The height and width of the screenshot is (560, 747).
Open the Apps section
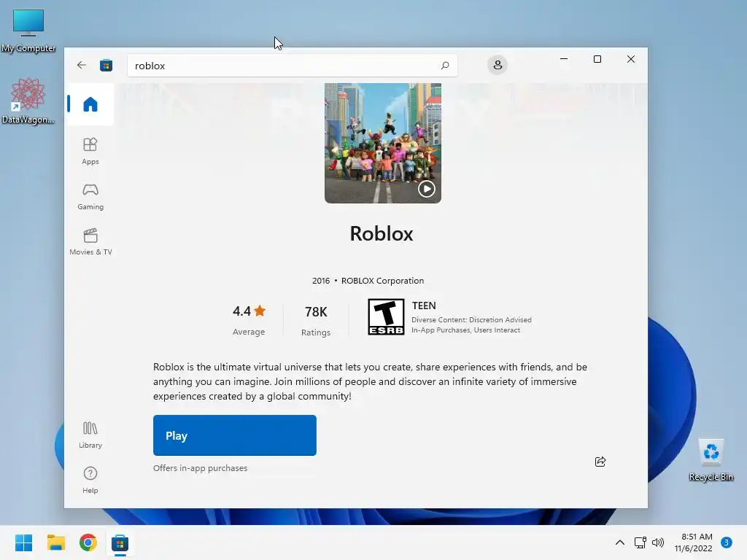tap(90, 151)
